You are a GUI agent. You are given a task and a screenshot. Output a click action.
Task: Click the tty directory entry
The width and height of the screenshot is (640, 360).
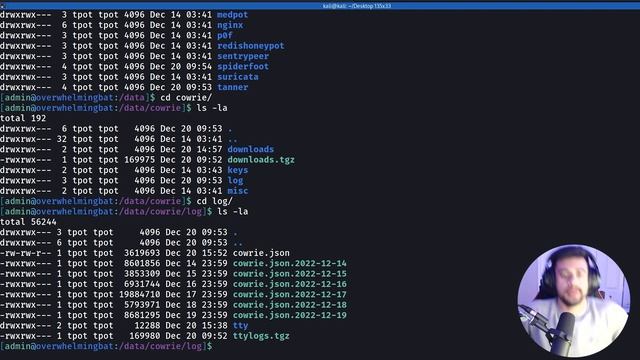240,326
